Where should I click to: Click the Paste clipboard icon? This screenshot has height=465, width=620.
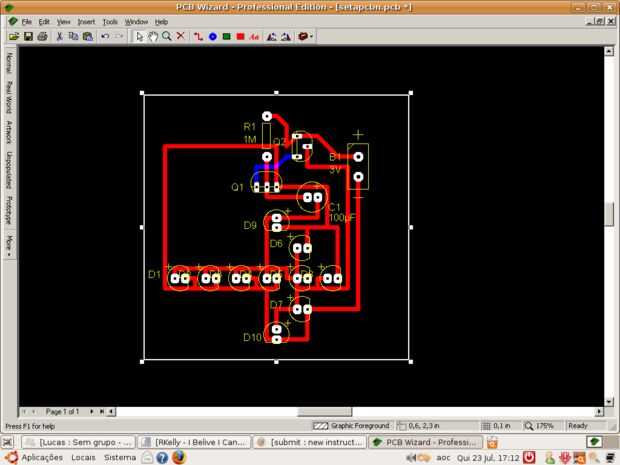point(88,37)
